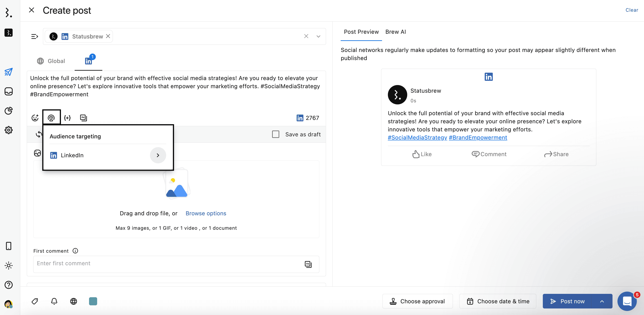Open the Reports pie chart icon
The height and width of the screenshot is (315, 644).
point(9,111)
